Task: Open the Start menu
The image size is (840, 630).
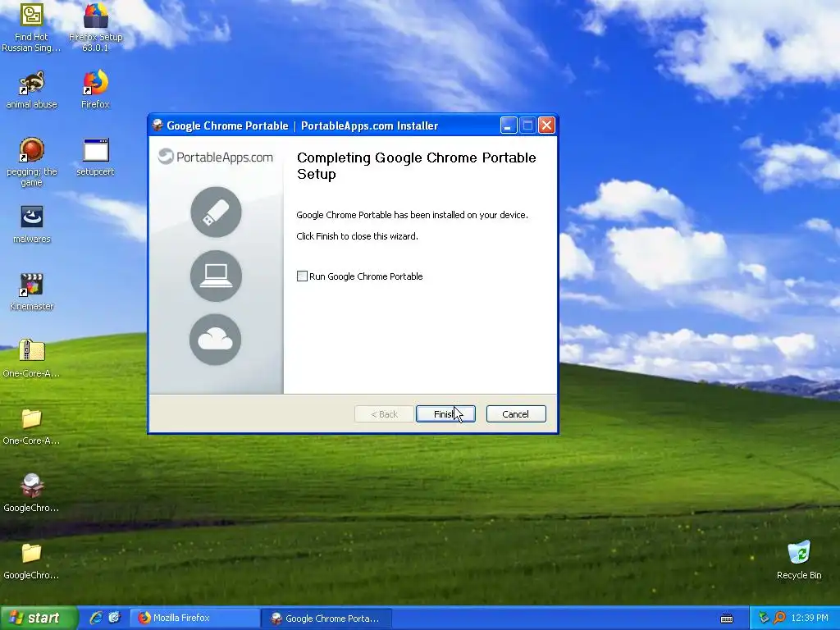Action: (38, 619)
